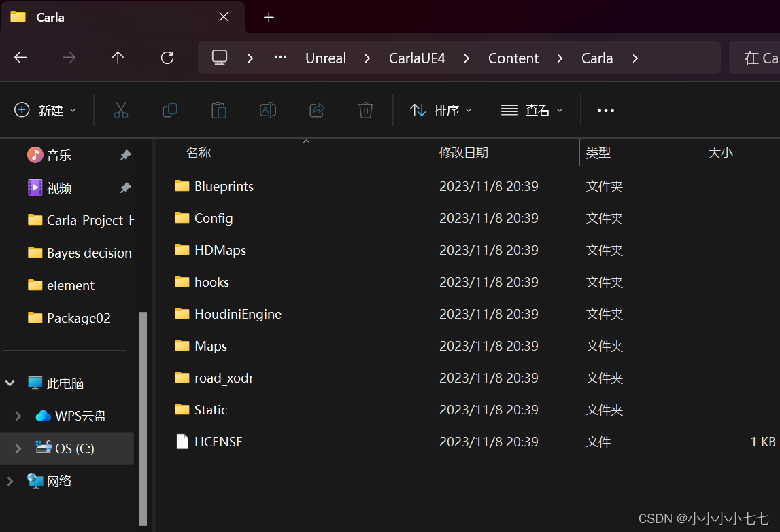Expand chevron after CarlaUE4 breadcrumb
780x532 pixels.
point(467,58)
